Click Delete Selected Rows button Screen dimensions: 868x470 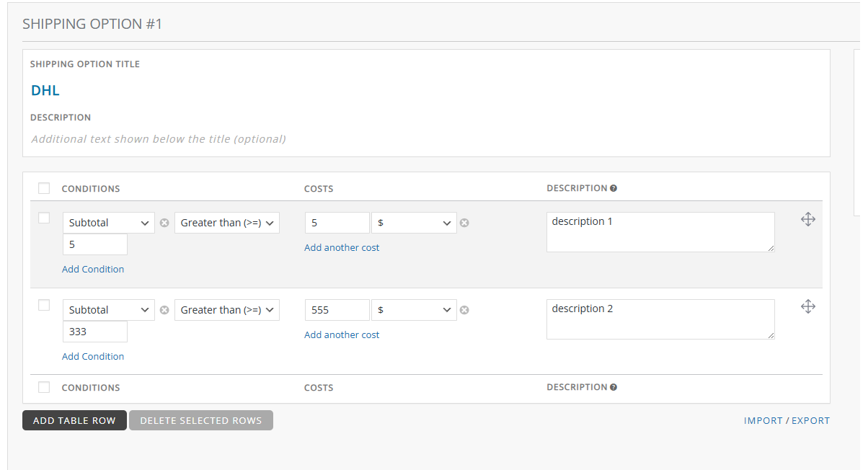point(200,420)
